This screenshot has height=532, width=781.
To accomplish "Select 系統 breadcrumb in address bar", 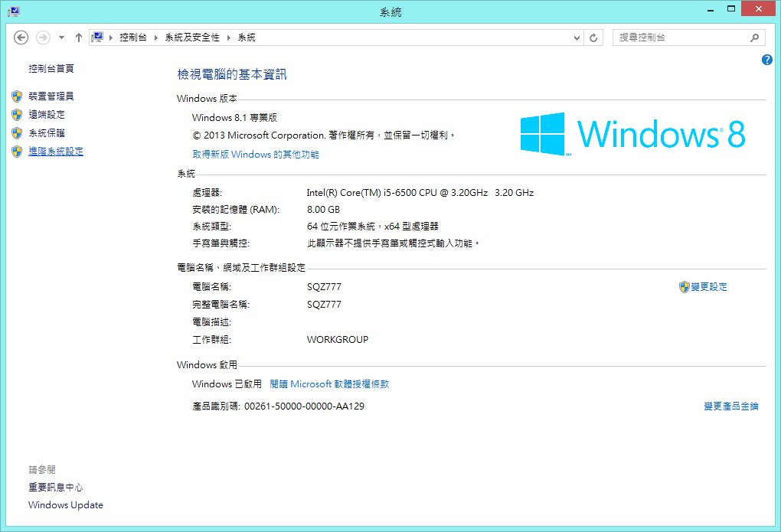I will (247, 38).
